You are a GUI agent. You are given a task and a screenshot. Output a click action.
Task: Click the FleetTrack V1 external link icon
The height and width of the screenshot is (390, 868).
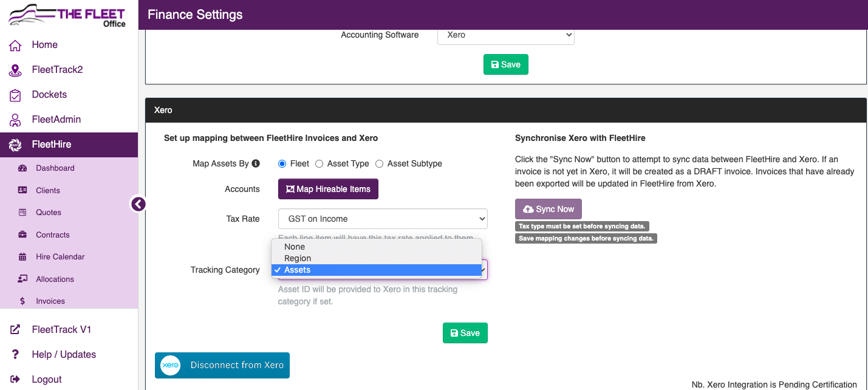click(x=15, y=330)
